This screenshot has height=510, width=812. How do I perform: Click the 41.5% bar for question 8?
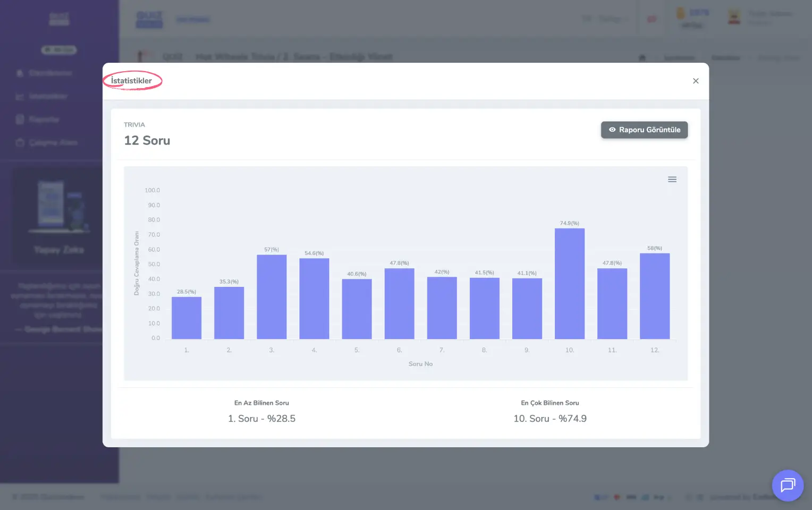[x=484, y=308]
